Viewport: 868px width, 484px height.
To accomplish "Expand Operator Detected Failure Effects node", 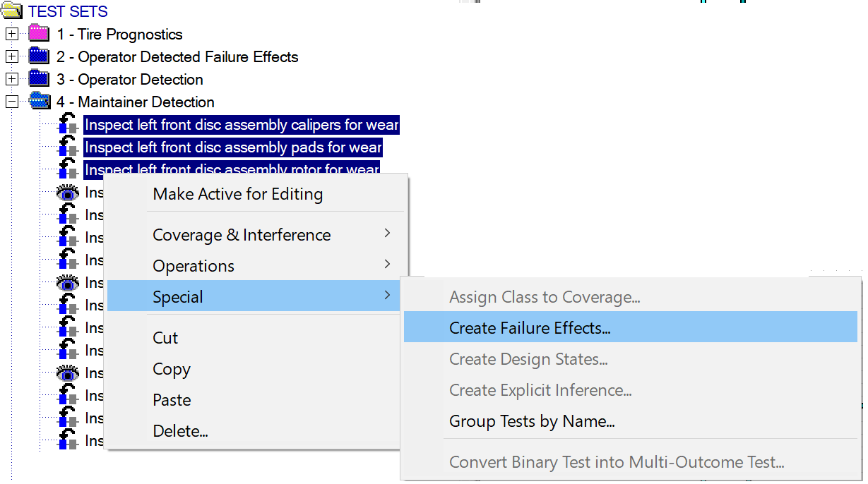I will [x=11, y=56].
